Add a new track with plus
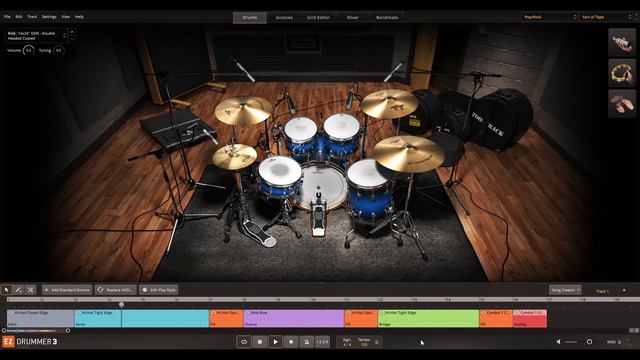640x360 pixels. [x=624, y=290]
